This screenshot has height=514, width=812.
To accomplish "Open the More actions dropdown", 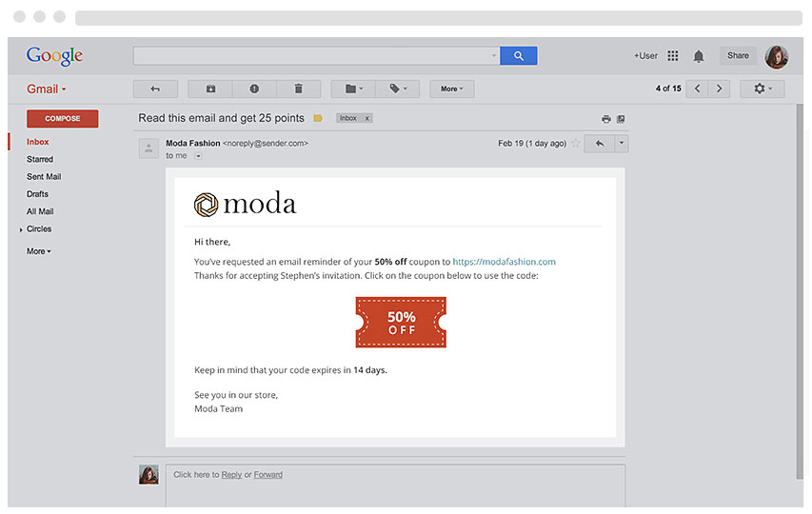I will point(451,89).
